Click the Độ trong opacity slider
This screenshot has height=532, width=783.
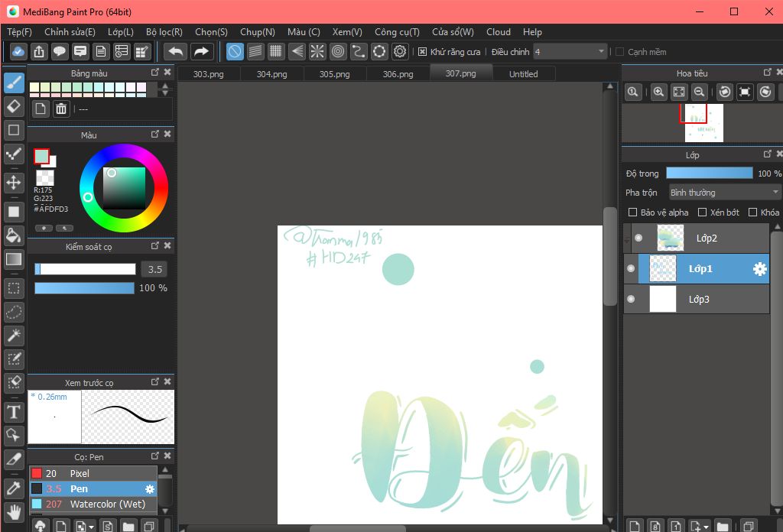click(710, 174)
